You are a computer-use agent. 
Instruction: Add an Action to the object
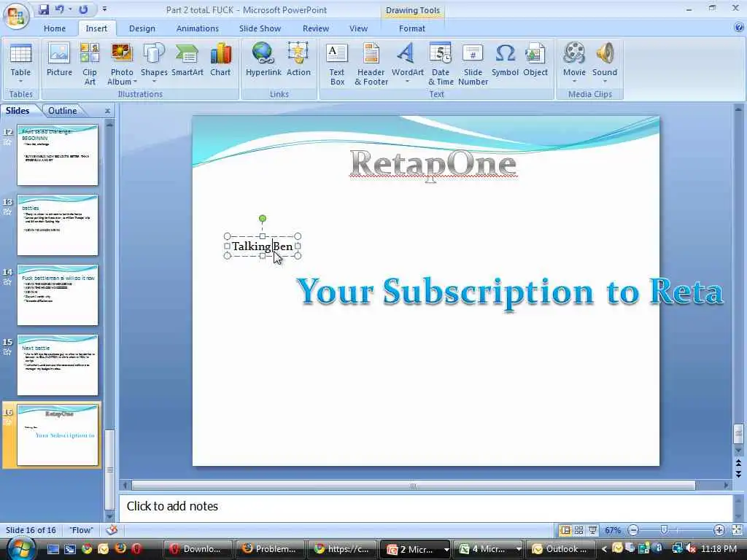pyautogui.click(x=298, y=60)
